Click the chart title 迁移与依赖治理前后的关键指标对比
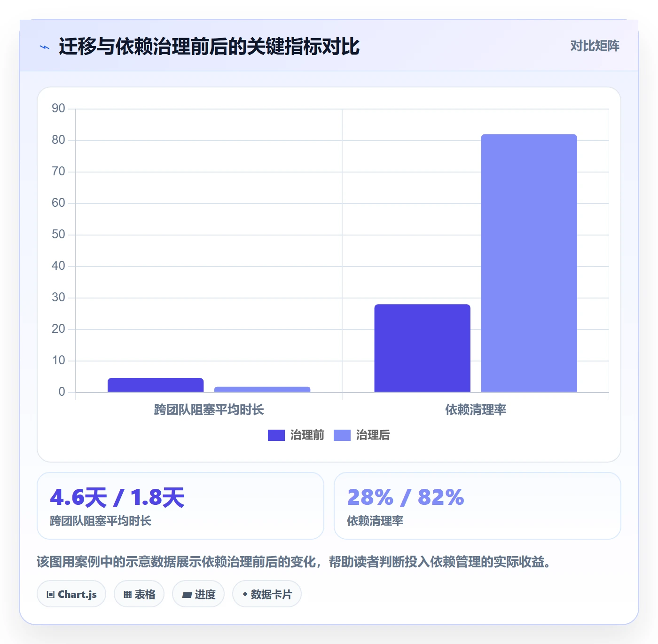658x644 pixels. point(209,47)
